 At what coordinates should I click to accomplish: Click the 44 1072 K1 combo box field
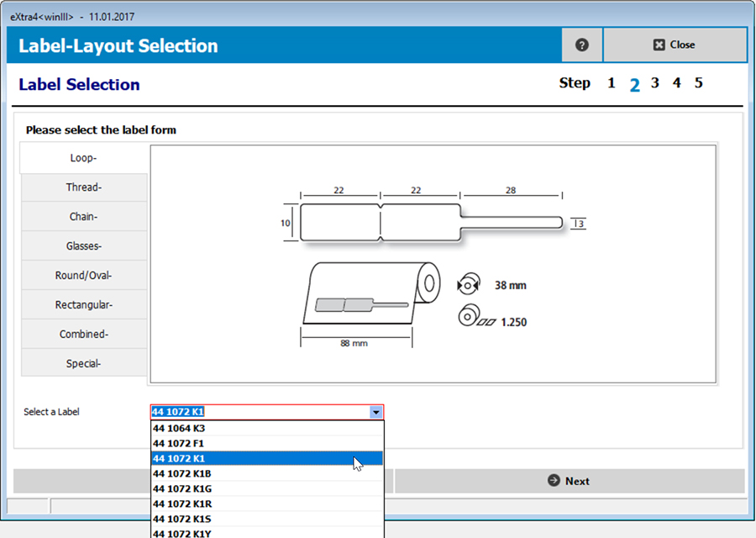(252, 412)
